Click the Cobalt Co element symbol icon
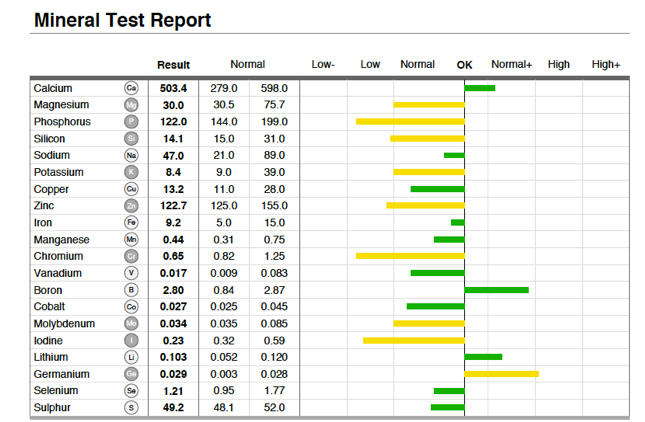 click(131, 307)
